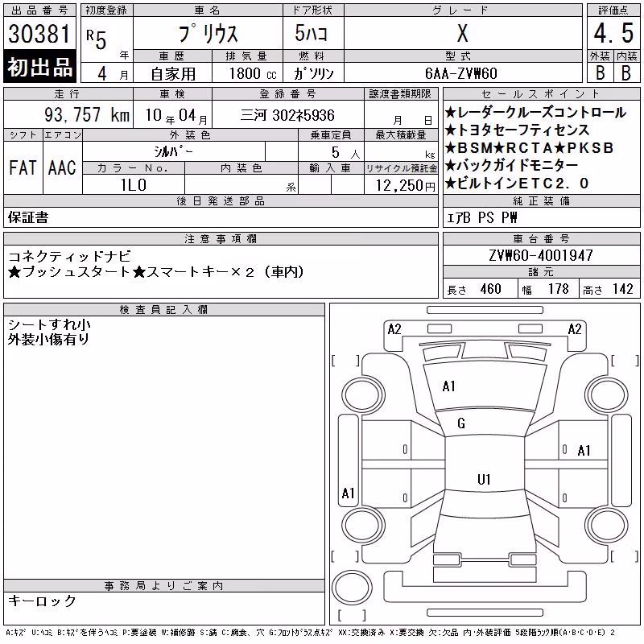Click the rear-right wheel circle
The image size is (644, 644).
607,525
